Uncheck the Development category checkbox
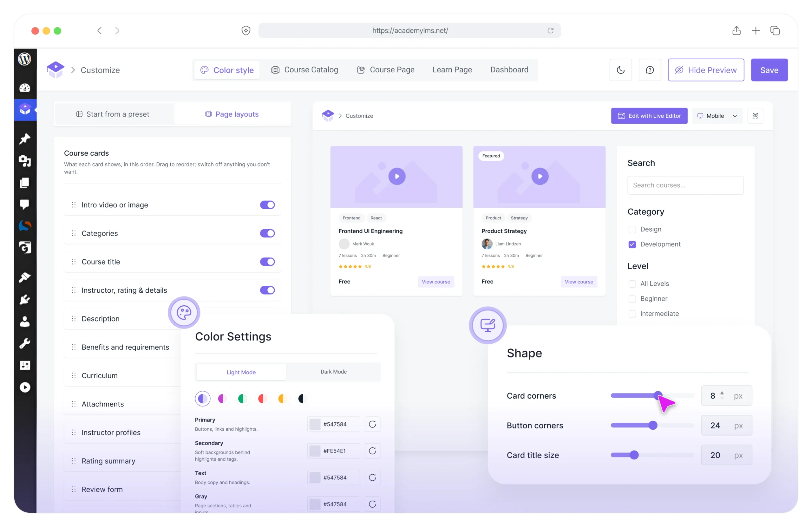 click(x=632, y=244)
